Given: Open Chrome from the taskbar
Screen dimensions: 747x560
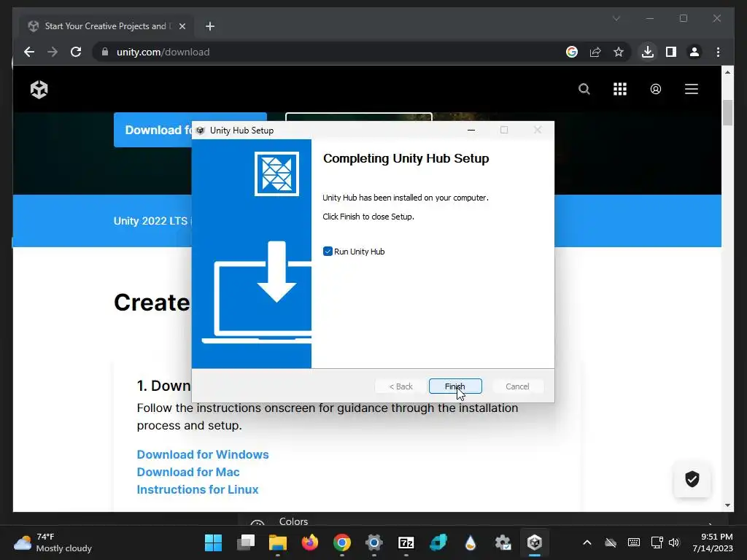Looking at the screenshot, I should pyautogui.click(x=342, y=542).
